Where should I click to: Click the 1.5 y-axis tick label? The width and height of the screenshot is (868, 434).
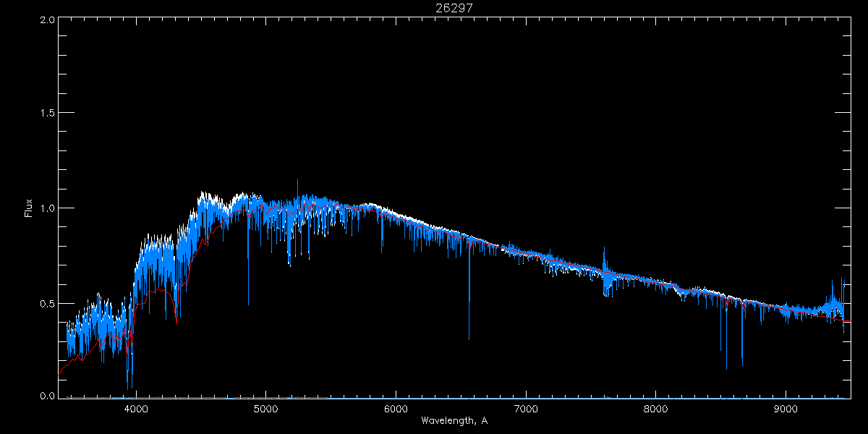[48, 114]
